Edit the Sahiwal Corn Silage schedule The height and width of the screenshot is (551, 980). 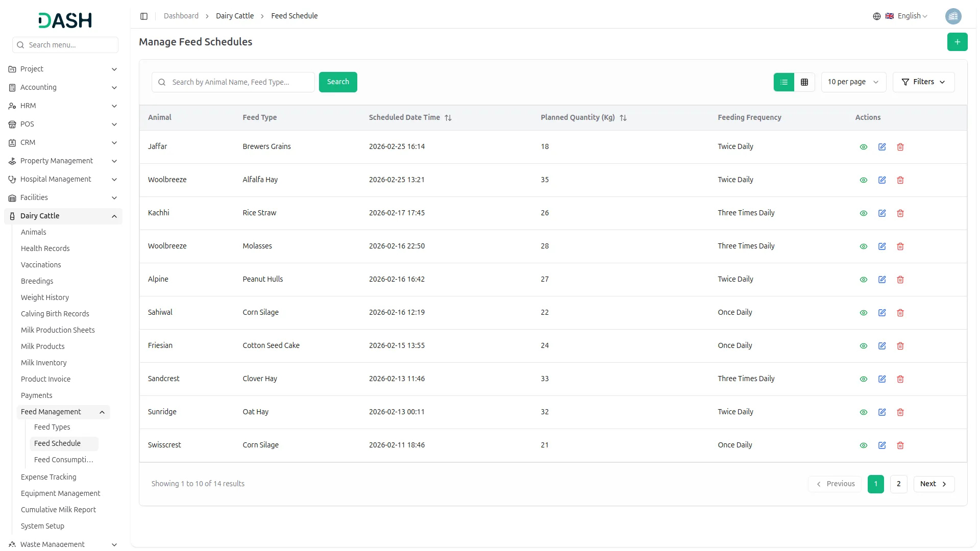(x=881, y=313)
